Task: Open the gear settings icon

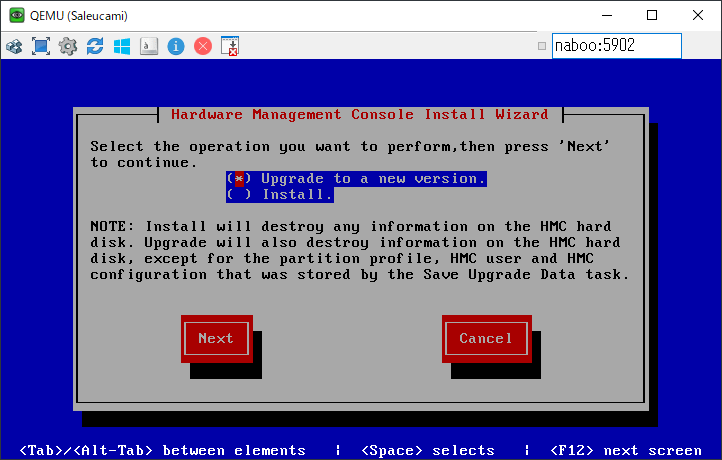Action: (x=68, y=46)
